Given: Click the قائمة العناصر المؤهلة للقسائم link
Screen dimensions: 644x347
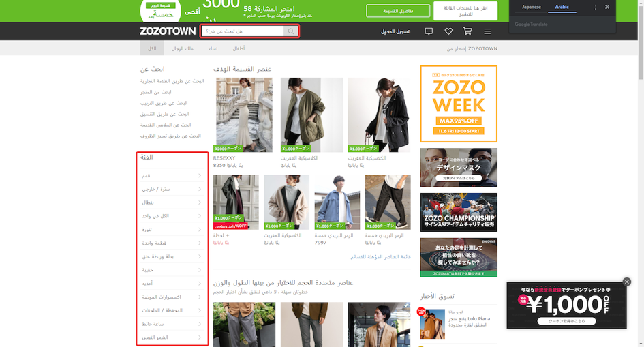Looking at the screenshot, I should (x=380, y=257).
